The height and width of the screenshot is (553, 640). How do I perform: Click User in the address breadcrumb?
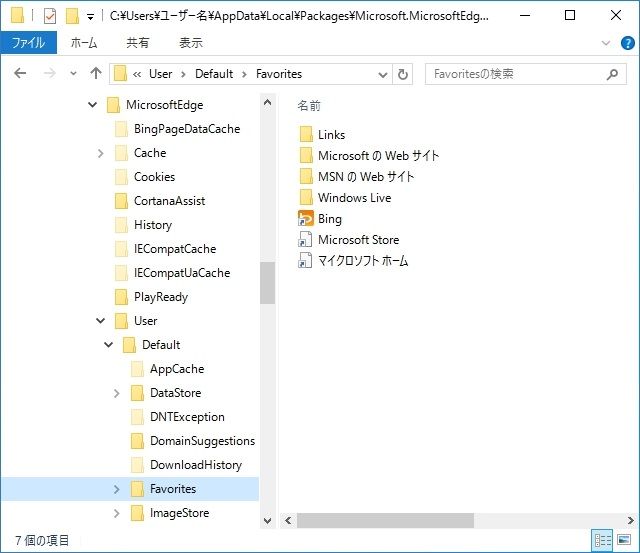pyautogui.click(x=160, y=74)
